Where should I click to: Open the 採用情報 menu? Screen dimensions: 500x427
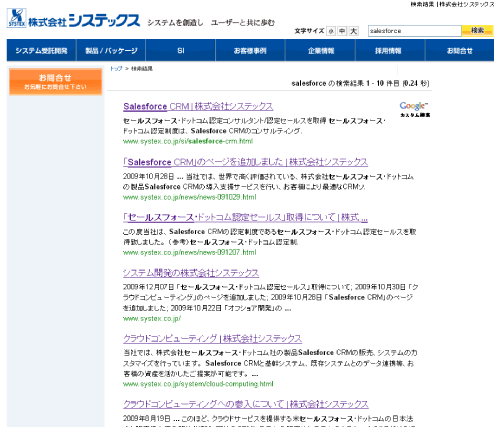pyautogui.click(x=390, y=50)
